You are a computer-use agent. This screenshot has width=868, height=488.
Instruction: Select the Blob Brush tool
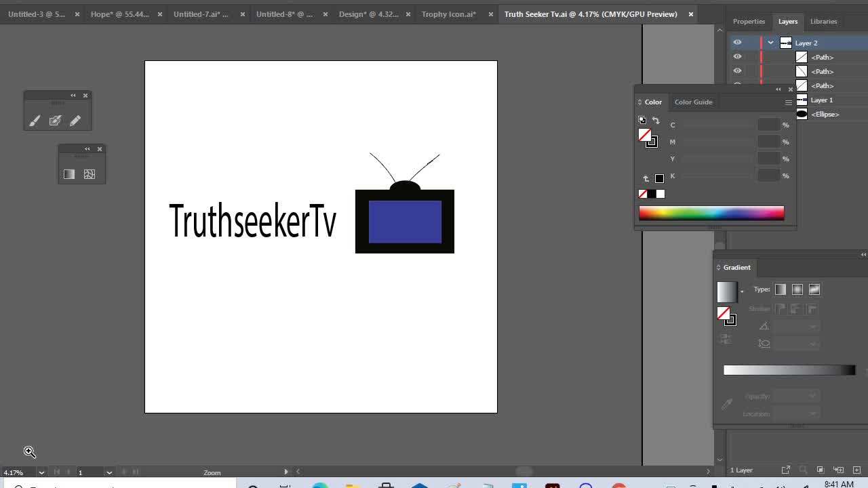(x=55, y=121)
